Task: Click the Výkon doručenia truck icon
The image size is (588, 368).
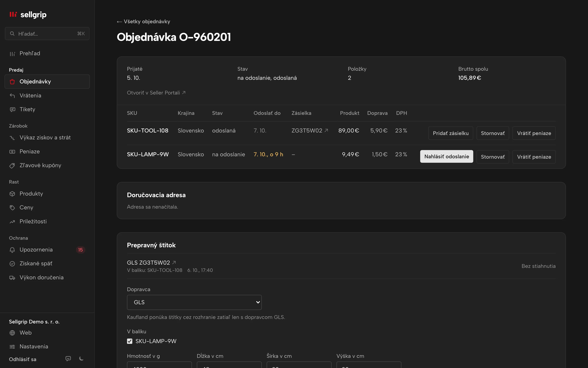Action: 12,278
